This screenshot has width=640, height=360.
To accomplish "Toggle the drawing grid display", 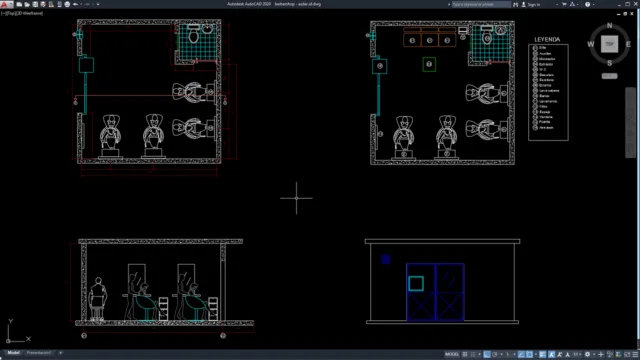I will 464,355.
